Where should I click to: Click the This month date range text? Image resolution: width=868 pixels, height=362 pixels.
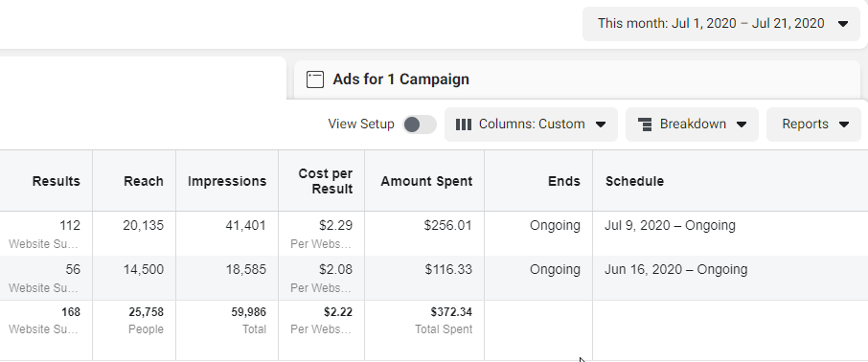711,24
